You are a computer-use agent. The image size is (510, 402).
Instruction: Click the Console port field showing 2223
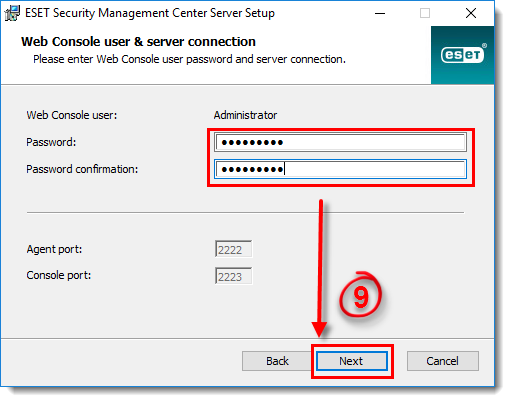tap(233, 276)
